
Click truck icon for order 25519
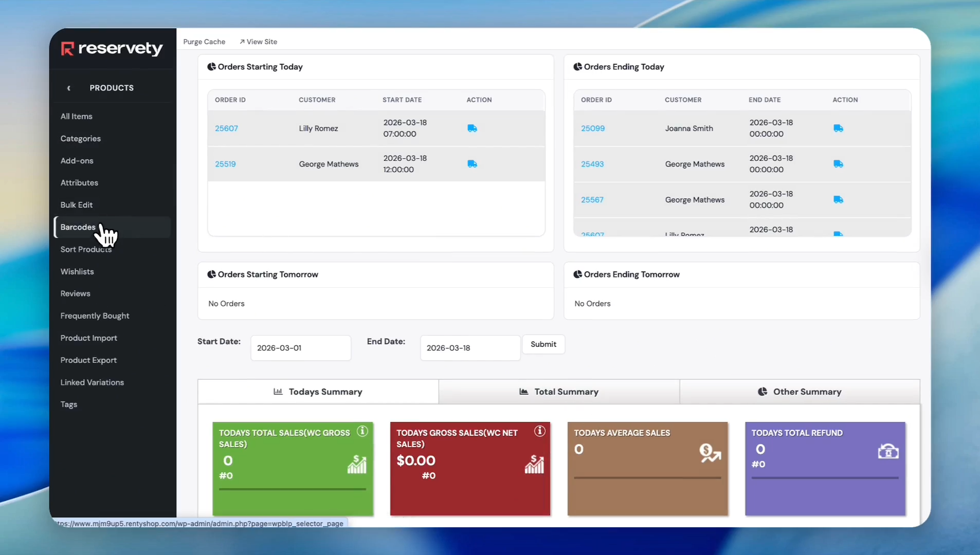(472, 164)
